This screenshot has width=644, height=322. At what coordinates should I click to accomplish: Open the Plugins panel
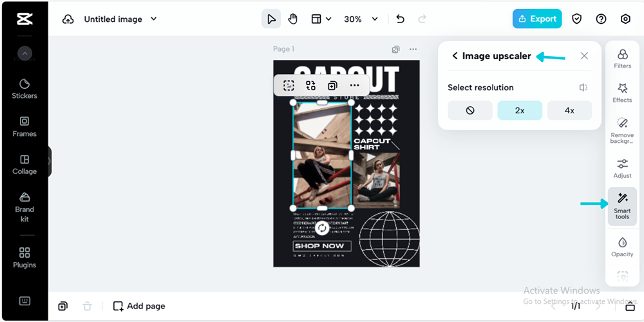[x=24, y=258]
